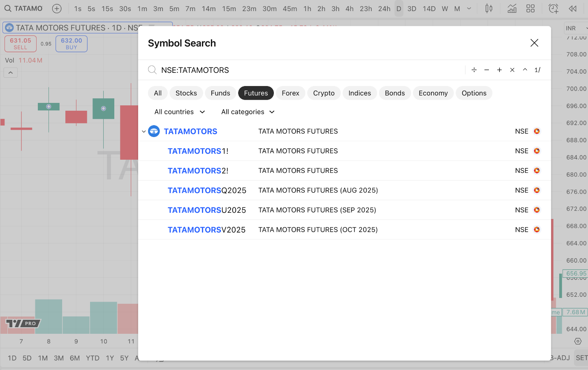
Task: Close the Symbol Search dialog
Action: click(535, 43)
